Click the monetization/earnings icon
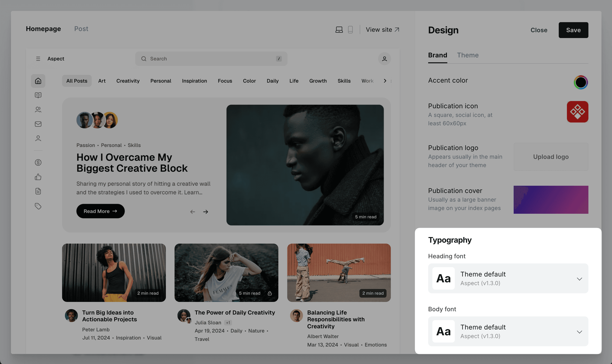The image size is (612, 364). (x=37, y=162)
